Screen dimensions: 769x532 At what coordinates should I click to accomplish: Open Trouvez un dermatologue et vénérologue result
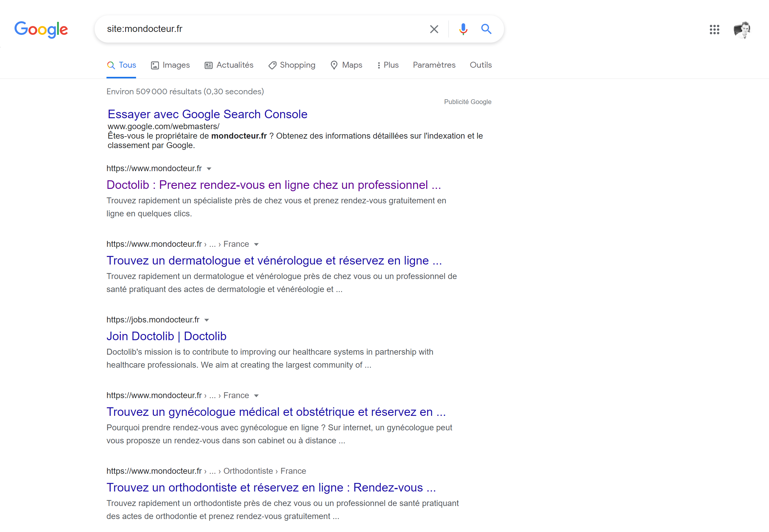point(274,260)
